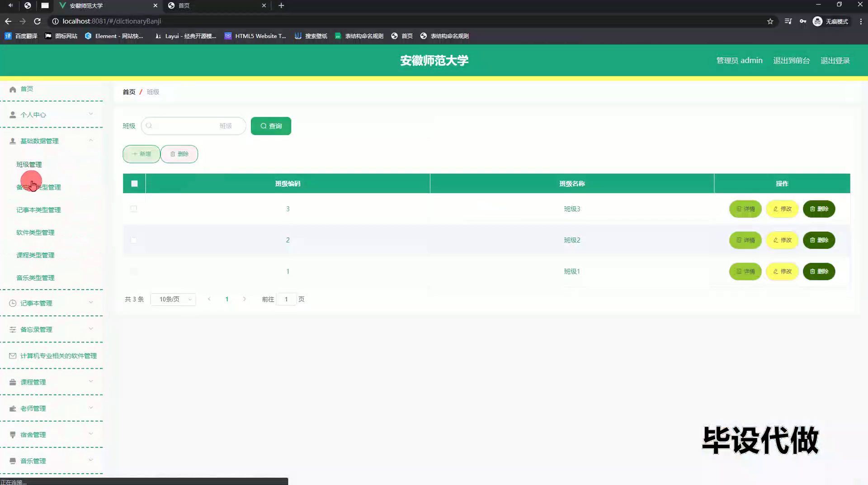Open 软件类型管理 in the sidebar
The height and width of the screenshot is (485, 868).
click(35, 233)
